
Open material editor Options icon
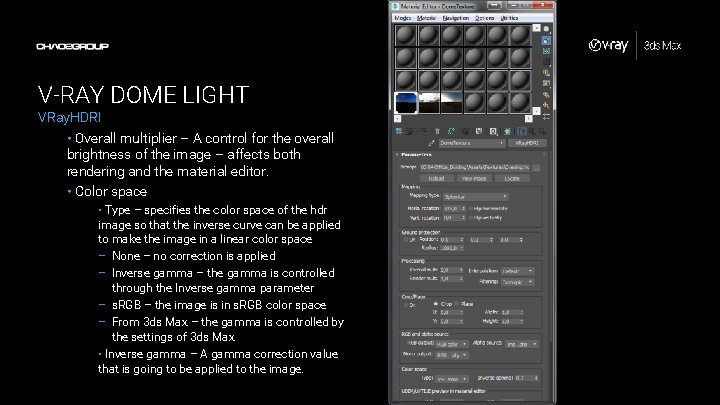(x=546, y=95)
